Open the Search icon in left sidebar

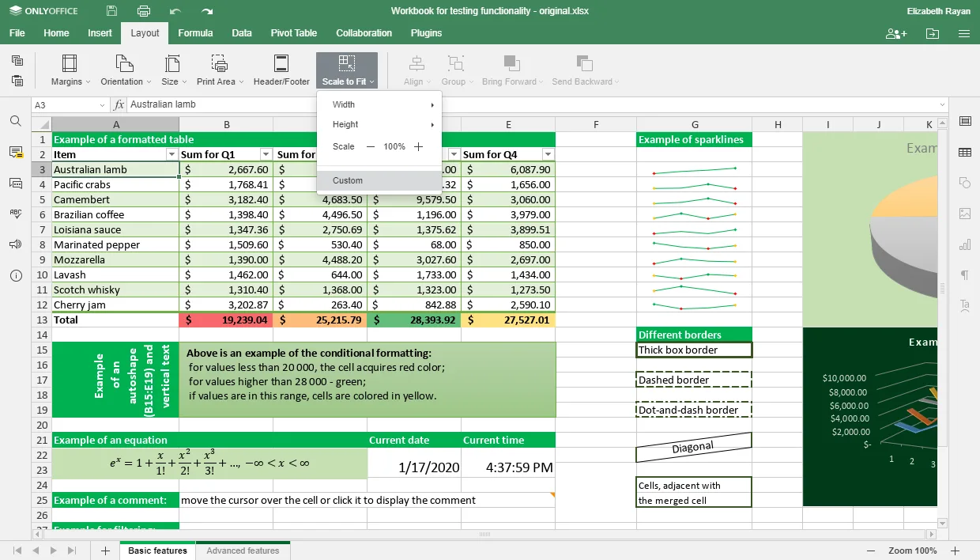pyautogui.click(x=16, y=121)
